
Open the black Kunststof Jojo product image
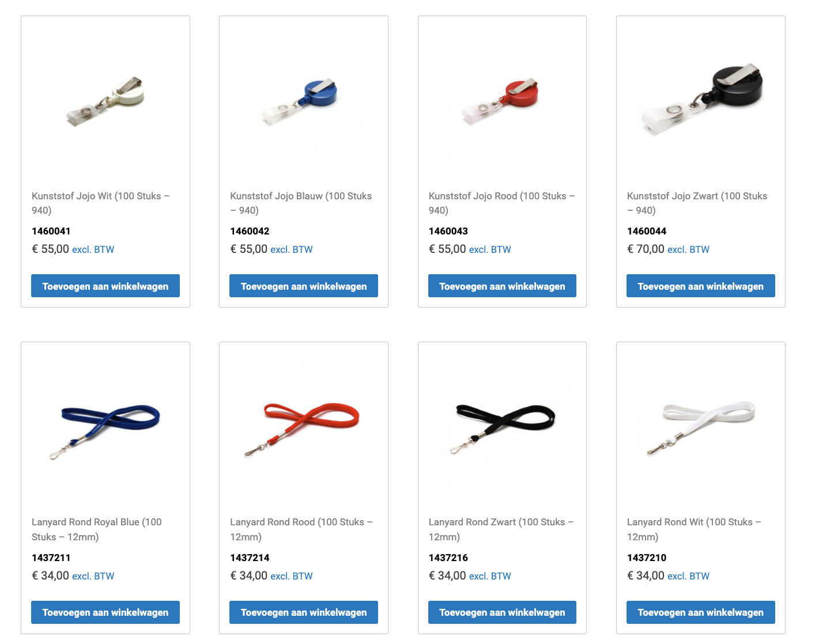[x=701, y=101]
